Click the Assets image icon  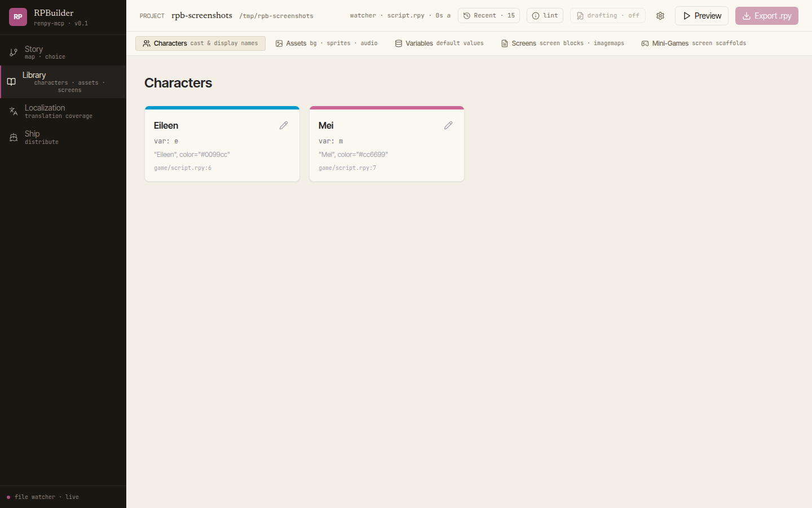point(279,43)
